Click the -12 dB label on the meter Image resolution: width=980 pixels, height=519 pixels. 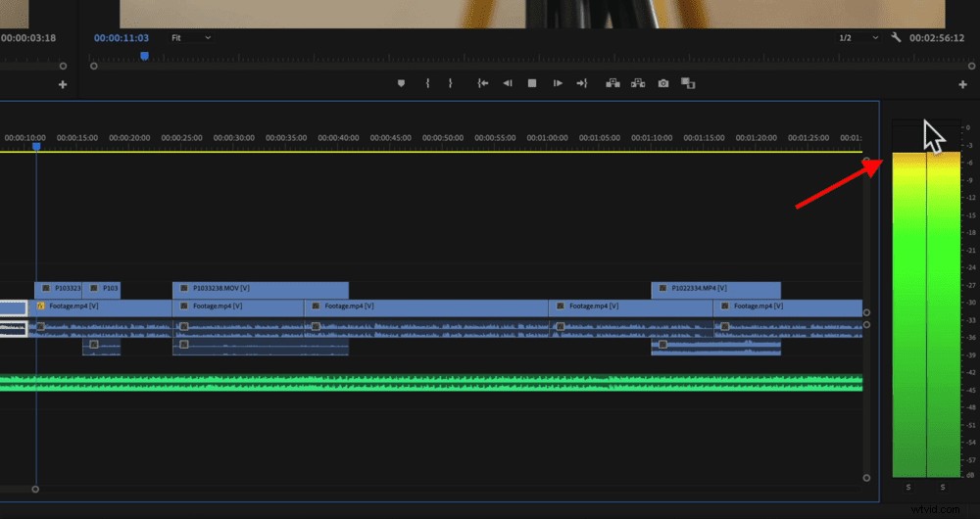tap(970, 198)
